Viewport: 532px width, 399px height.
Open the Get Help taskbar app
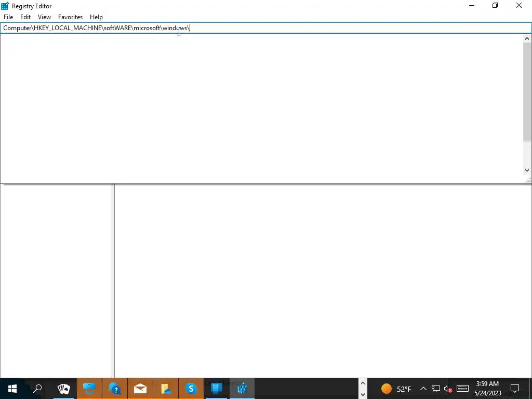pos(115,389)
